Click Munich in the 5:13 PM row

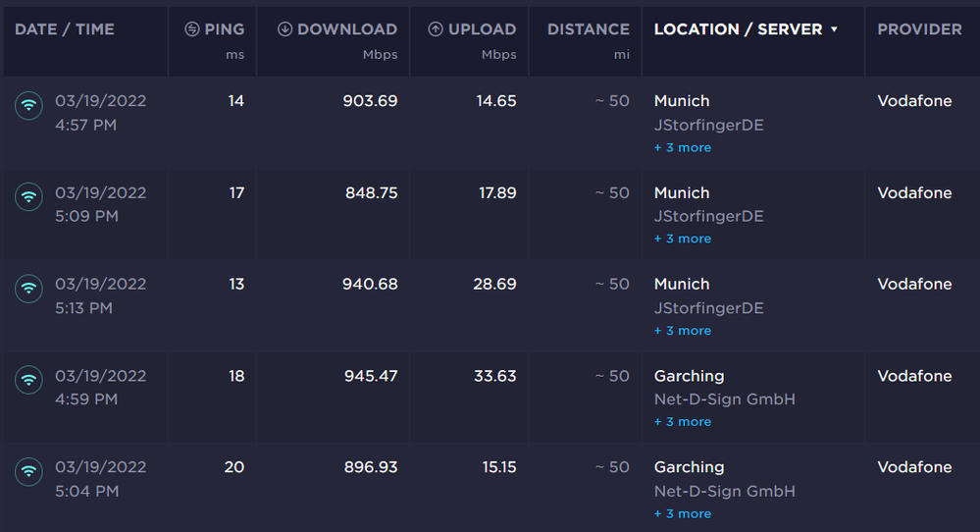coord(682,284)
